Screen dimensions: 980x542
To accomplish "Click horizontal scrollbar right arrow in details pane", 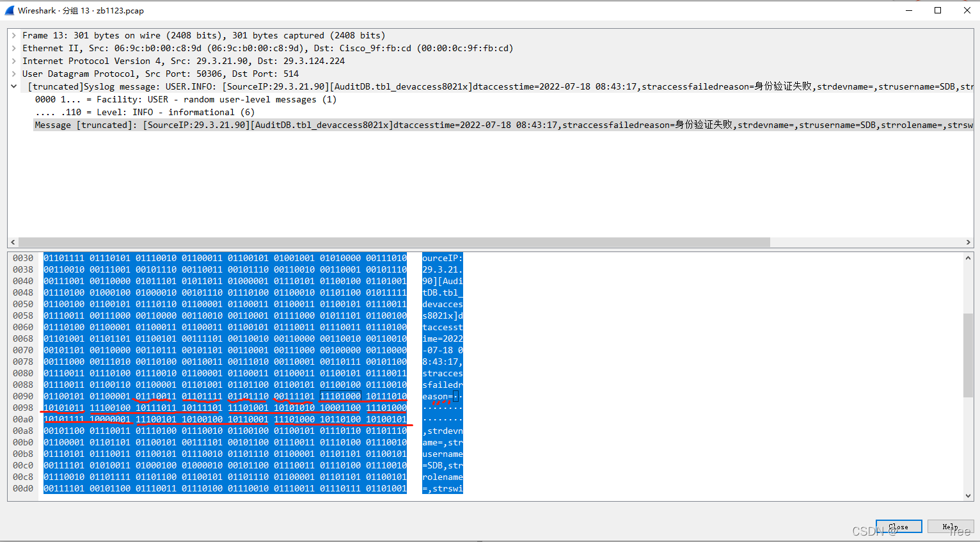I will (968, 243).
